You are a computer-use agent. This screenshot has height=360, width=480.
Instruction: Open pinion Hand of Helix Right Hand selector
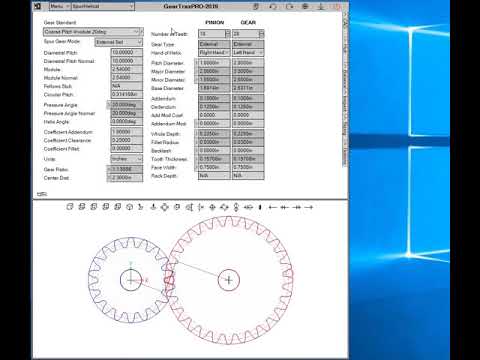pos(214,53)
